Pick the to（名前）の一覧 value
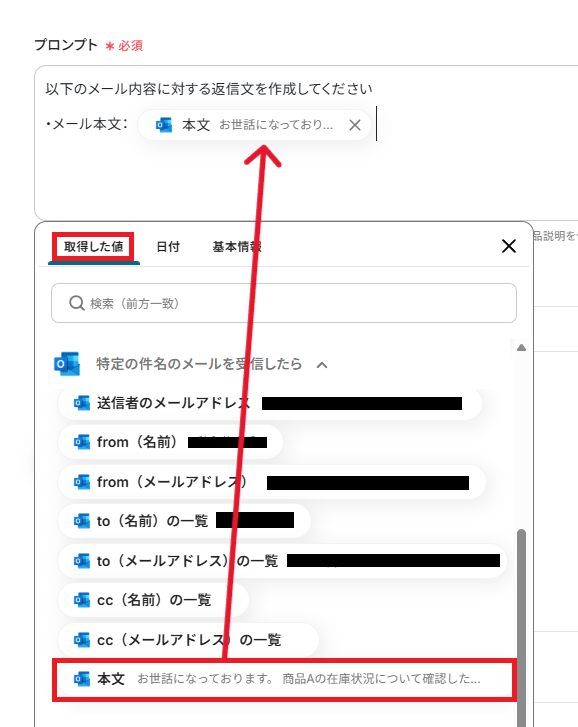 [x=184, y=521]
